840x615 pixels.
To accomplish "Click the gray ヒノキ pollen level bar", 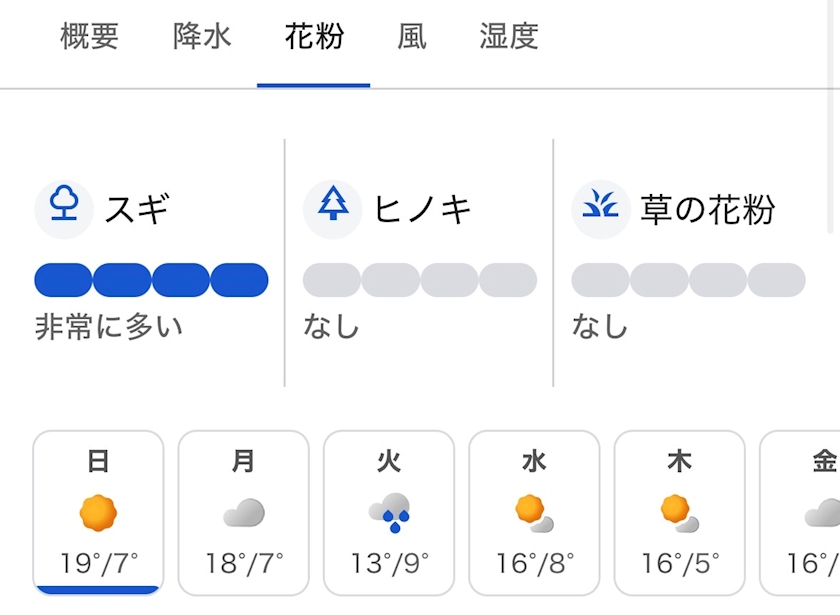I will (419, 280).
